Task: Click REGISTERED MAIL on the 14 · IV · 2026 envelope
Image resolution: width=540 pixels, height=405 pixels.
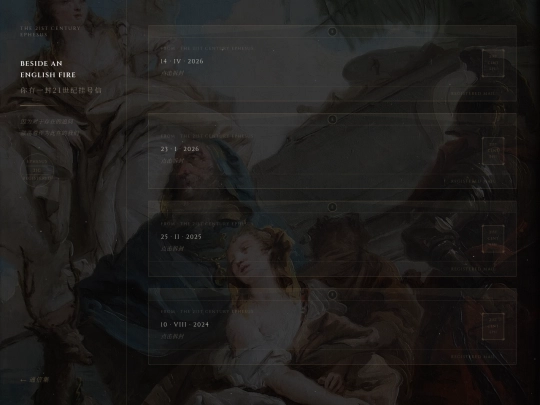Action: (x=473, y=93)
